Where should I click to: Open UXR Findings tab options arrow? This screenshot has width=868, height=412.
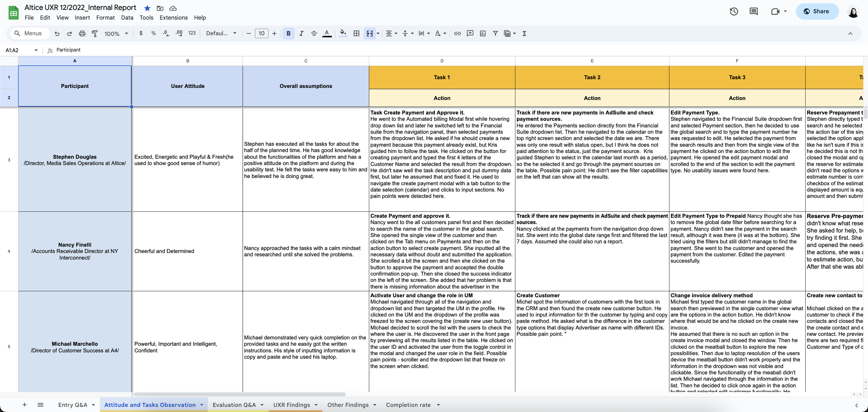coord(316,405)
